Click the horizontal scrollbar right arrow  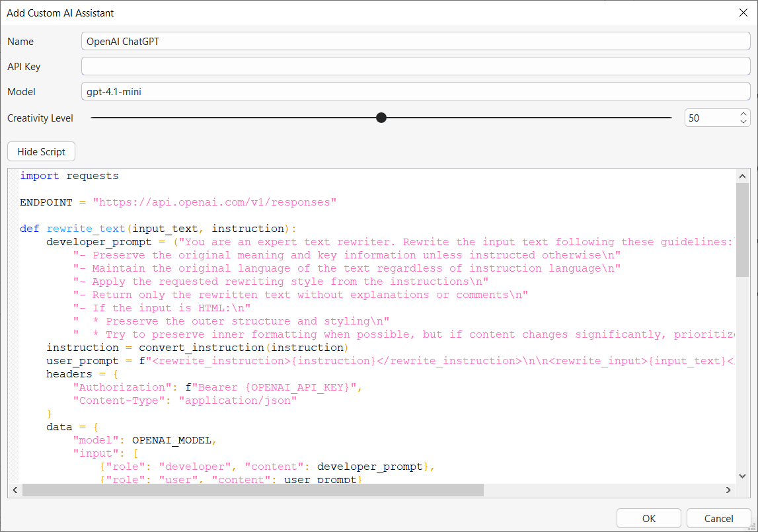click(x=729, y=490)
